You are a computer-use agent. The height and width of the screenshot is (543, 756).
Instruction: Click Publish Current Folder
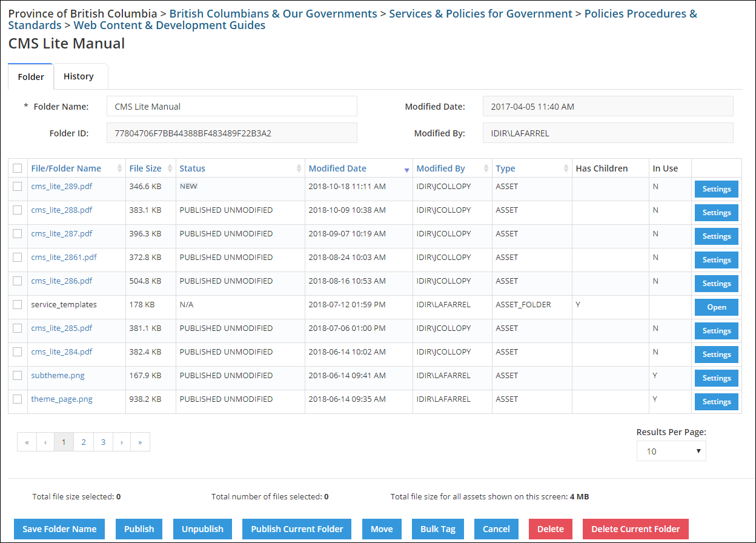tap(297, 529)
